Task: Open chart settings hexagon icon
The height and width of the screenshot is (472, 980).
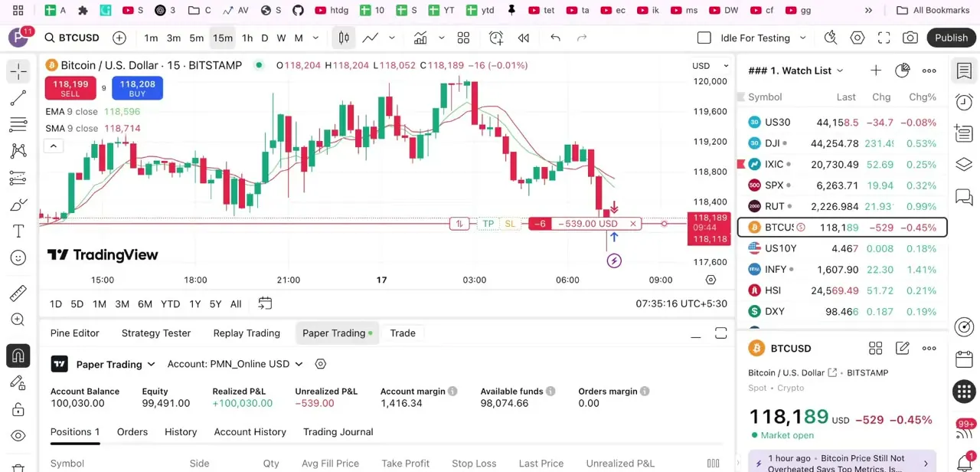Action: (x=857, y=38)
